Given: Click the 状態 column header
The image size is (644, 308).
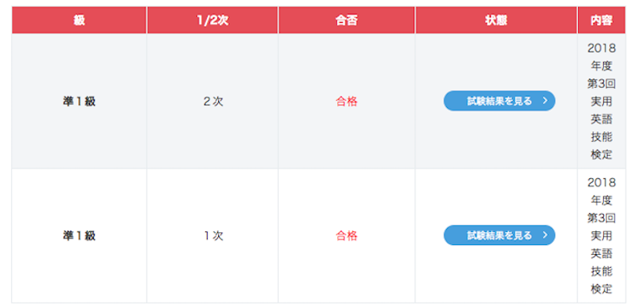Looking at the screenshot, I should pos(496,20).
